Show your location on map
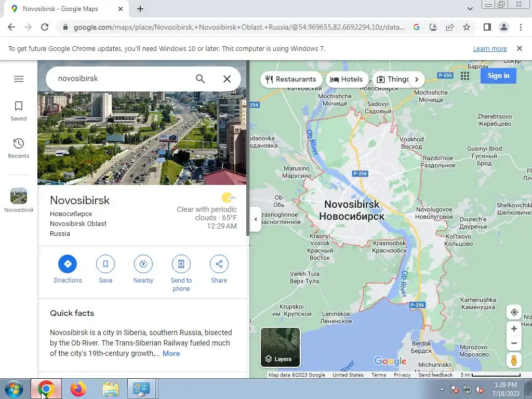The image size is (532, 399). click(514, 312)
